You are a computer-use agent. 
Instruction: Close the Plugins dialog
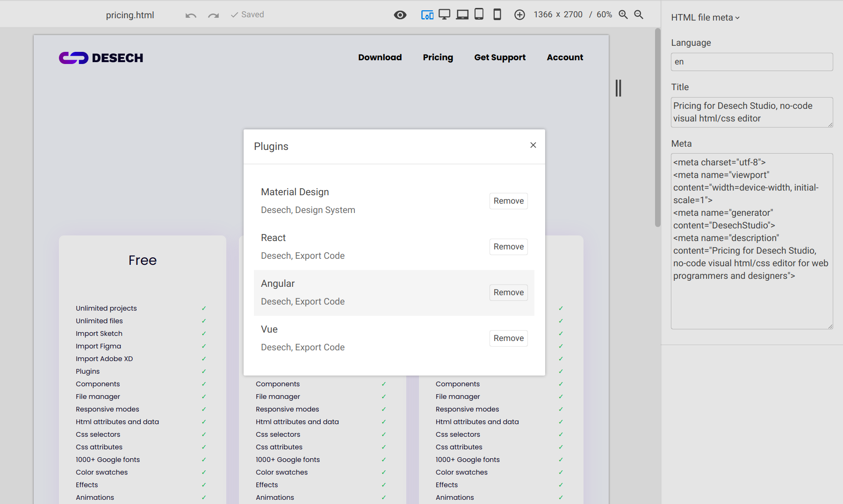pyautogui.click(x=533, y=145)
